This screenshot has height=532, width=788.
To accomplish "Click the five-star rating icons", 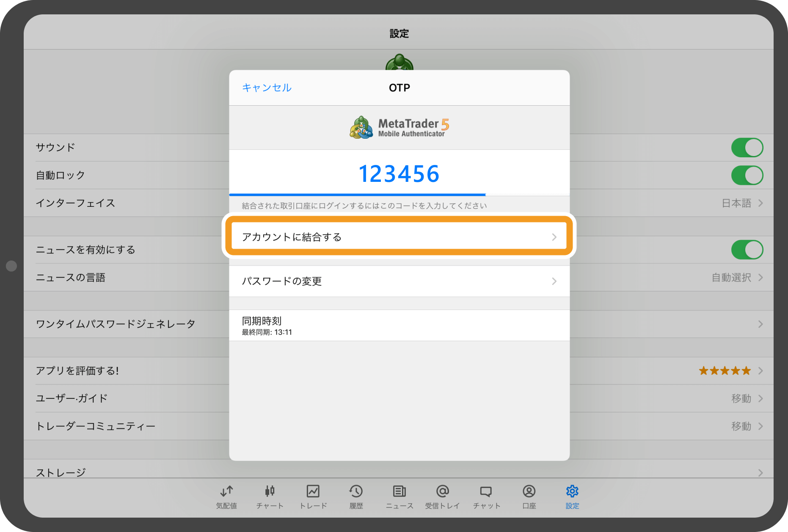I will pyautogui.click(x=725, y=371).
